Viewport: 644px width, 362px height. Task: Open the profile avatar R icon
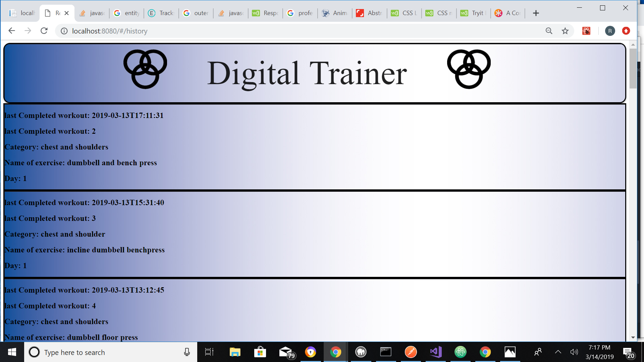(x=610, y=31)
